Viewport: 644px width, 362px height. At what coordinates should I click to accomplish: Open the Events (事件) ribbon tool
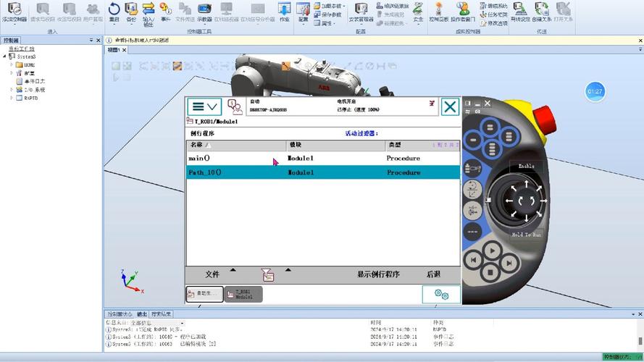[165, 12]
